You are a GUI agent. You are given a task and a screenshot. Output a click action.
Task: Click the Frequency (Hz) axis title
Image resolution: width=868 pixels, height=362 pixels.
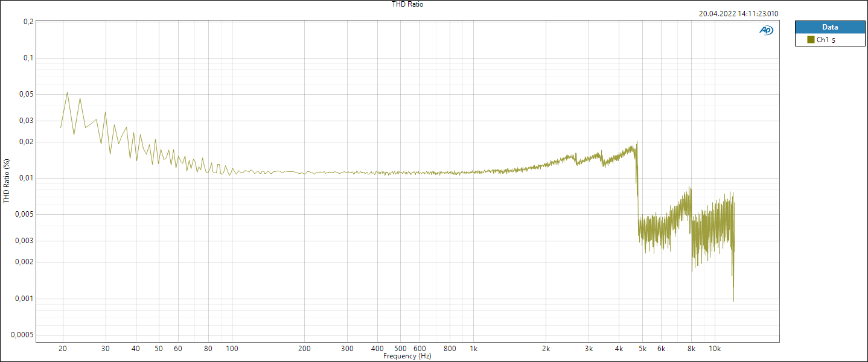click(x=407, y=356)
